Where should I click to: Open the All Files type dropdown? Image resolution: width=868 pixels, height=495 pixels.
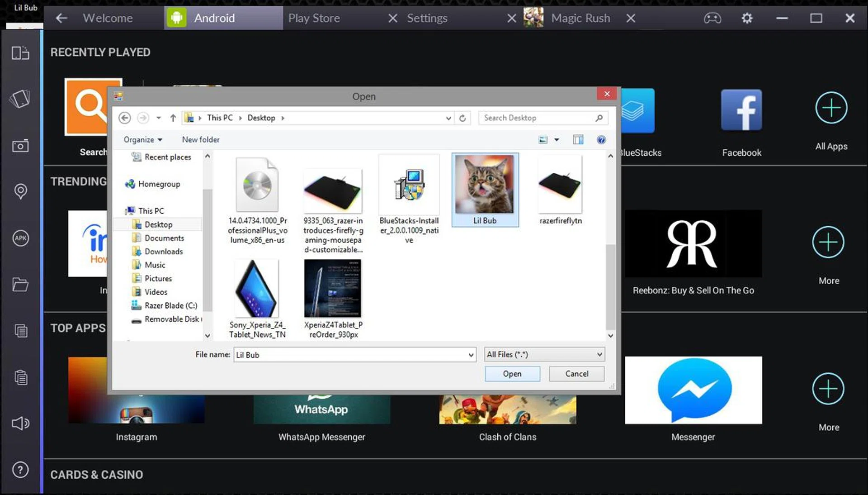[544, 354]
